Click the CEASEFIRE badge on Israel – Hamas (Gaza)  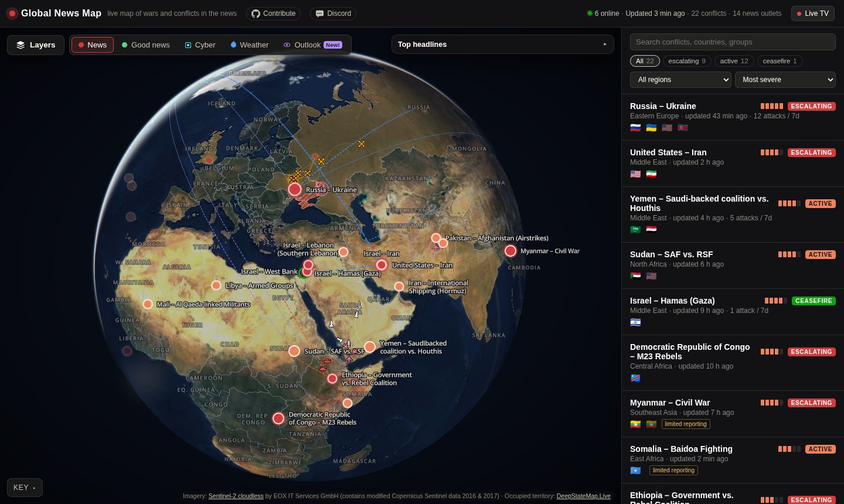[x=814, y=301]
